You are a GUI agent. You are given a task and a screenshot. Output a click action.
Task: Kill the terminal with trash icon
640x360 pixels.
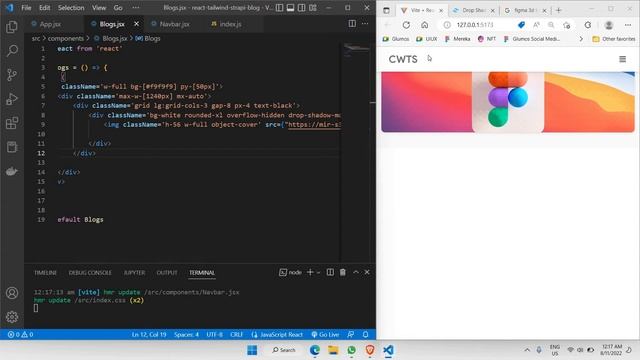pos(342,272)
